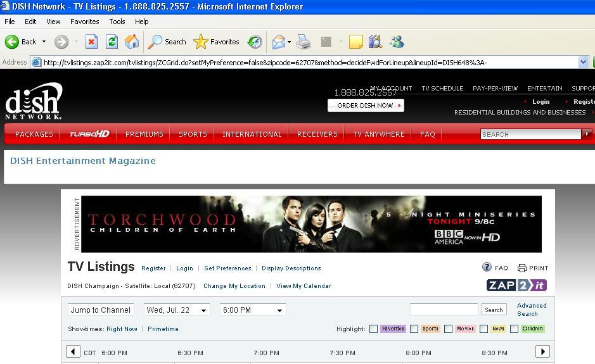This screenshot has width=595, height=364.
Task: Open Favorites star toolbar button
Action: tap(200, 42)
